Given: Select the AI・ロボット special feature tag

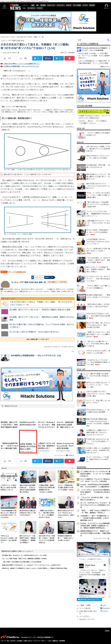Looking at the screenshot, I should (x=31, y=8).
